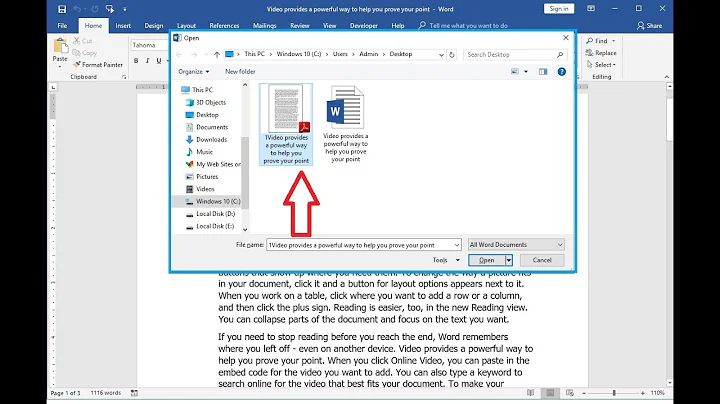
Task: Click the Save icon in title bar
Action: pyautogui.click(x=62, y=9)
